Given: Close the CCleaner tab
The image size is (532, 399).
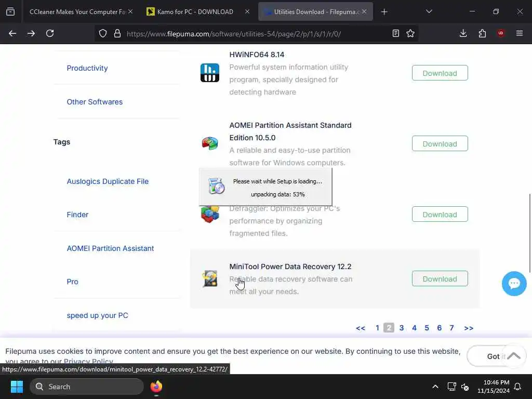Looking at the screenshot, I should pyautogui.click(x=130, y=11).
